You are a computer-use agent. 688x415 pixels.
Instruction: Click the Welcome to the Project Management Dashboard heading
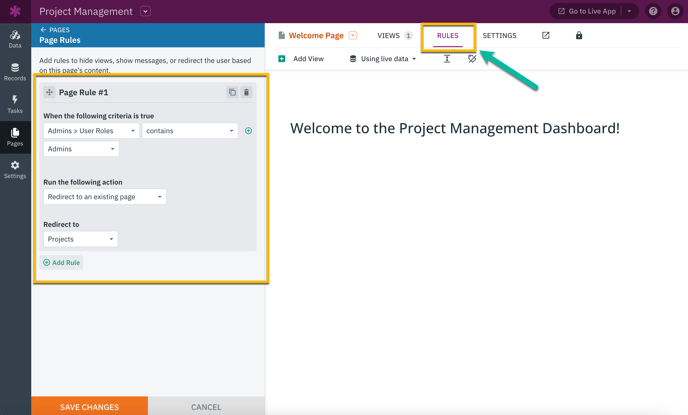coord(455,128)
